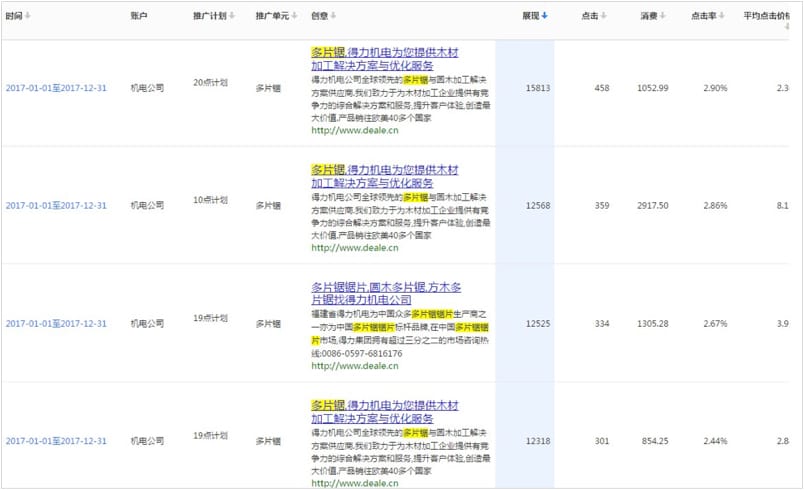Select the 10点计划 cell
804x490 pixels.
pos(210,200)
